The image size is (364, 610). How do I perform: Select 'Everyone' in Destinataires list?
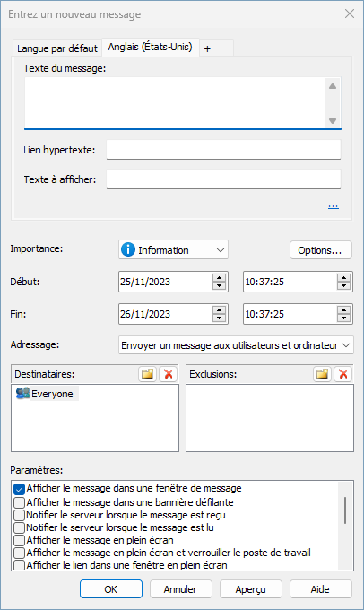point(52,394)
